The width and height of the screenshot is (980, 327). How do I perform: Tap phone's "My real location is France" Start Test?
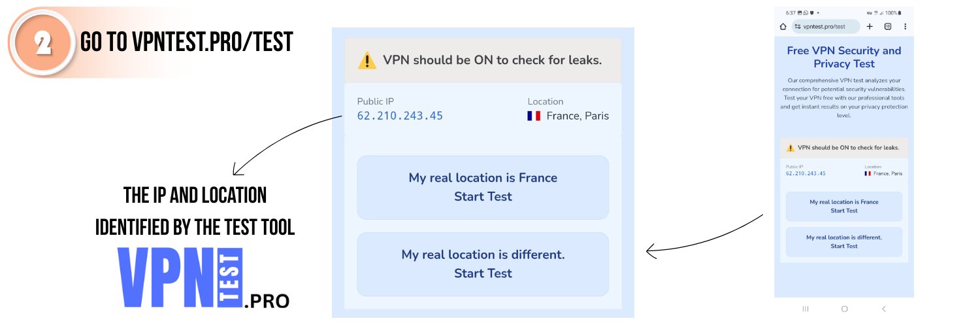click(843, 206)
